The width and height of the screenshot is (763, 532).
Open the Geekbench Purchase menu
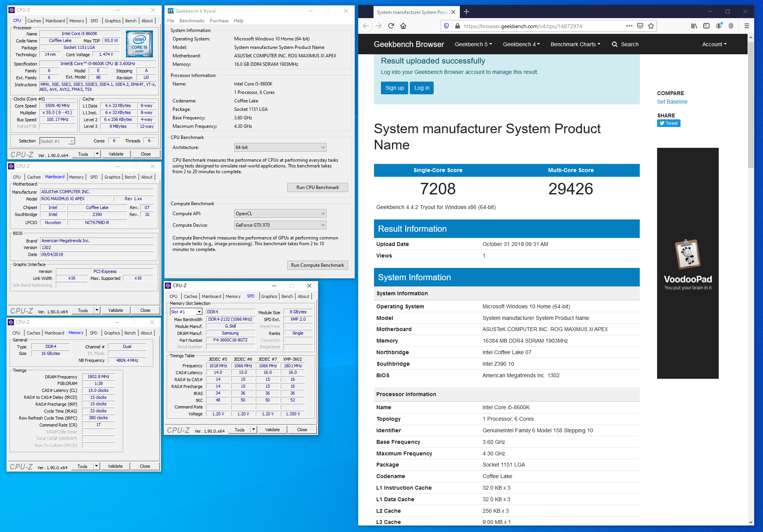click(219, 21)
